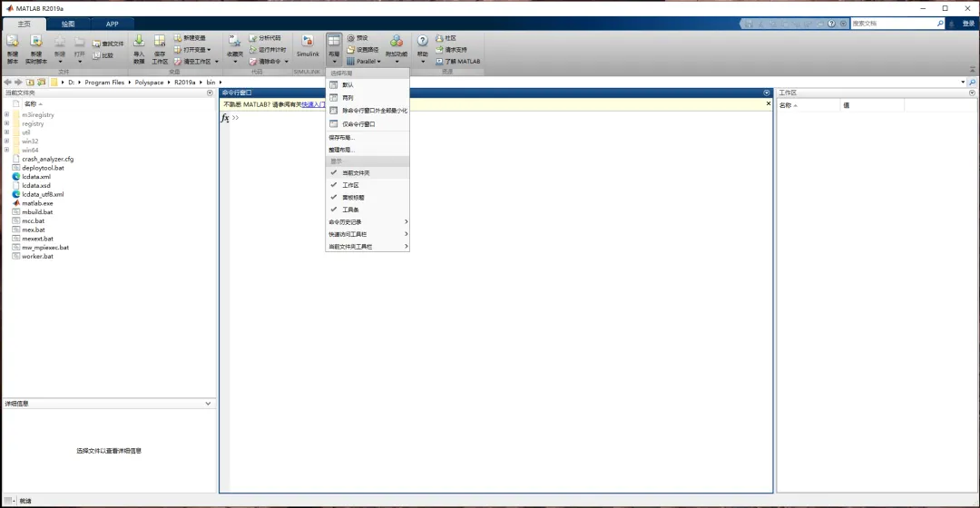Click 了解 MATLAB (Learn MATLAB)

coord(458,62)
